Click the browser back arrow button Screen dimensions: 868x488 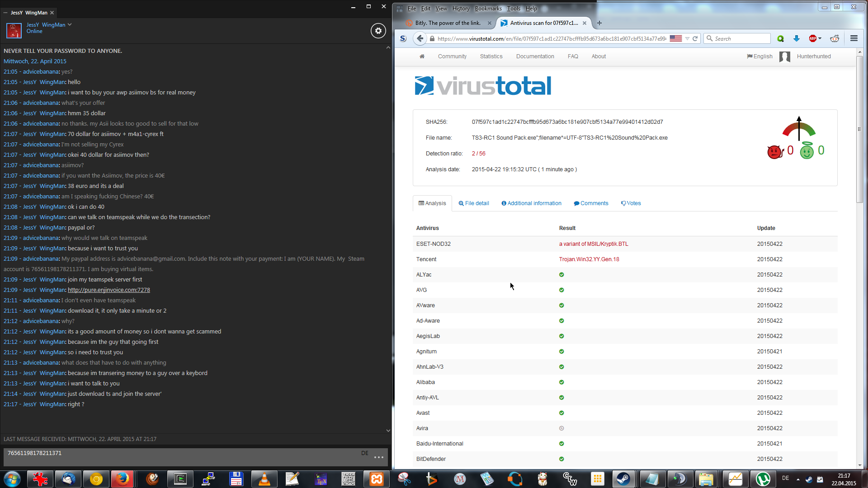[x=420, y=38]
